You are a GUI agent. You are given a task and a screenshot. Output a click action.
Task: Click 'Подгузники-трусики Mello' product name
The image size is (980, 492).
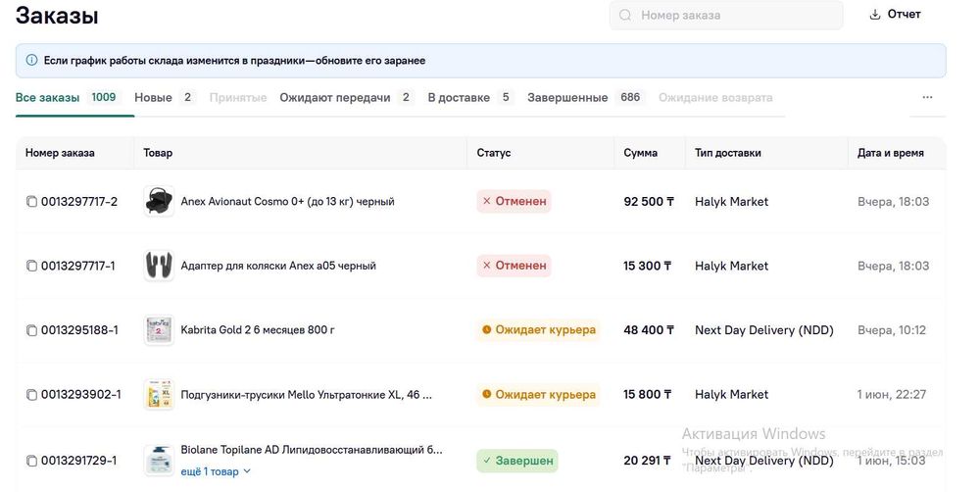pos(306,394)
